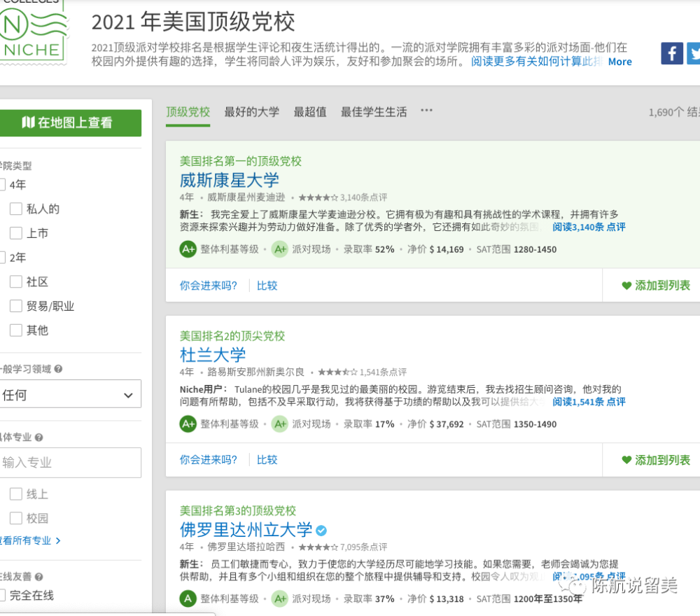Viewport: 700px width, 616px height.
Task: Click the star rating for 佛罗里达州立大学
Action: pyautogui.click(x=318, y=547)
